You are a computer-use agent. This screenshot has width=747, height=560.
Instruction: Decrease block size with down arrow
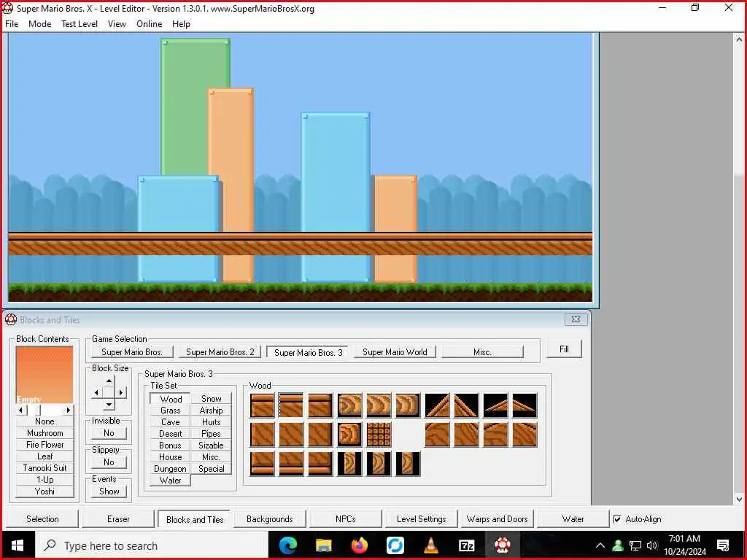109,405
